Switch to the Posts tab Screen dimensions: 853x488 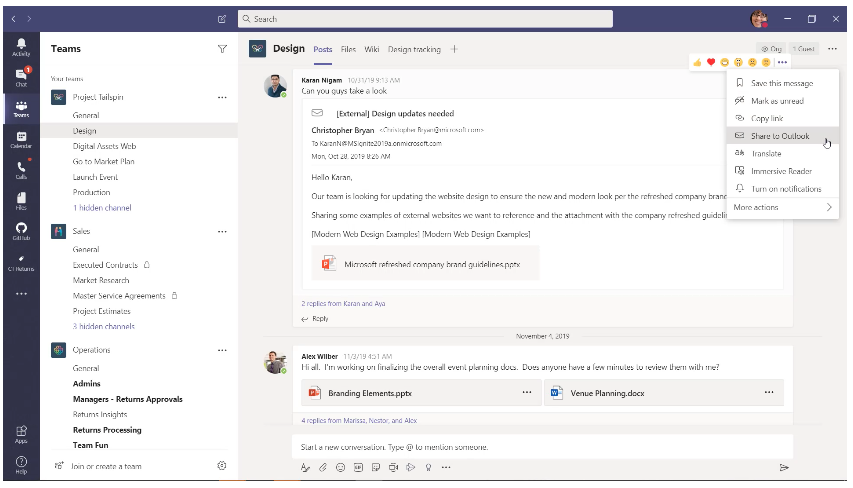pyautogui.click(x=323, y=50)
